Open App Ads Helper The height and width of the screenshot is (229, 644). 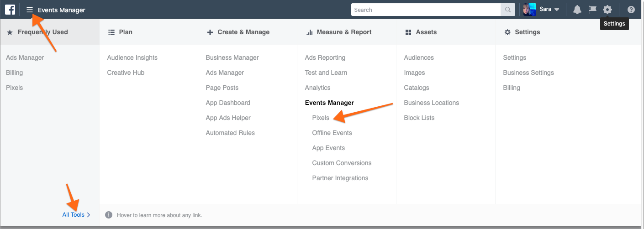click(x=228, y=118)
